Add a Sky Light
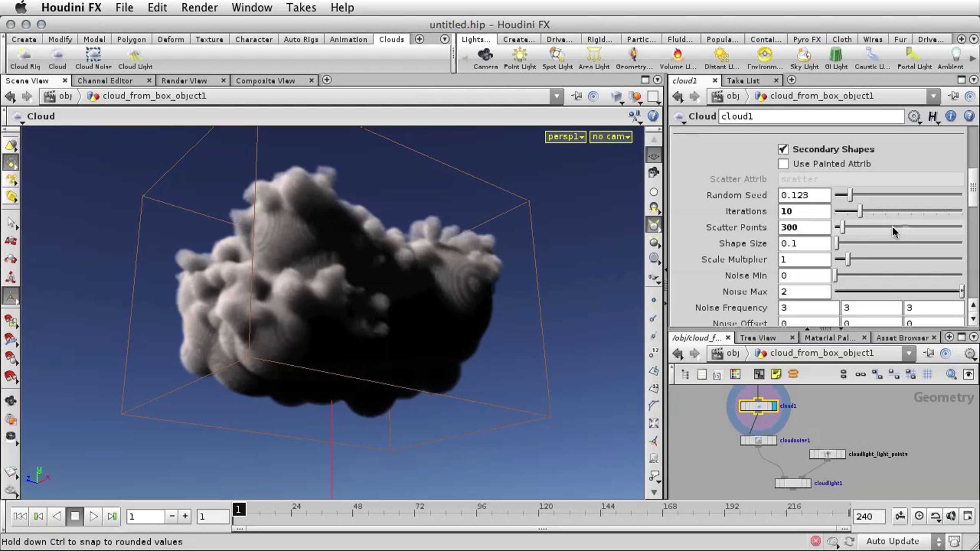This screenshot has height=551, width=980. pyautogui.click(x=804, y=58)
